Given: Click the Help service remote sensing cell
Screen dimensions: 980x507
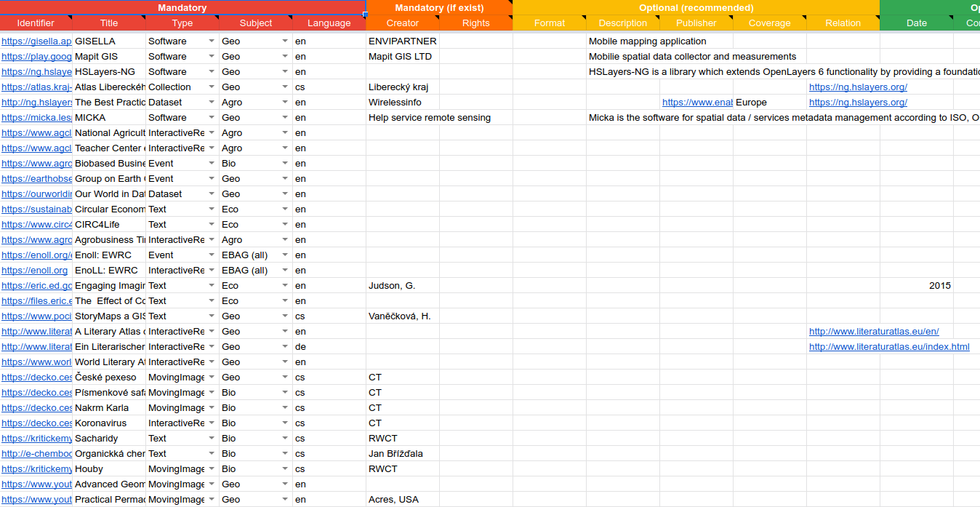Looking at the screenshot, I should [x=430, y=118].
